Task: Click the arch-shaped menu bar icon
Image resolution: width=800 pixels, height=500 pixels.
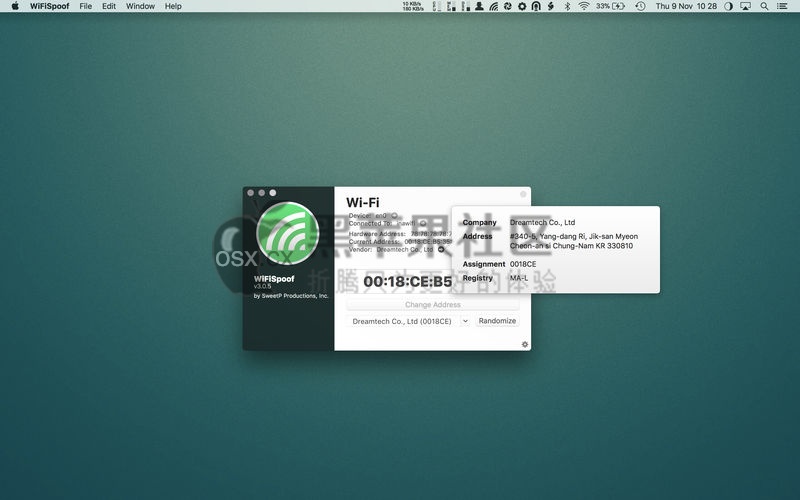Action: 536,6
